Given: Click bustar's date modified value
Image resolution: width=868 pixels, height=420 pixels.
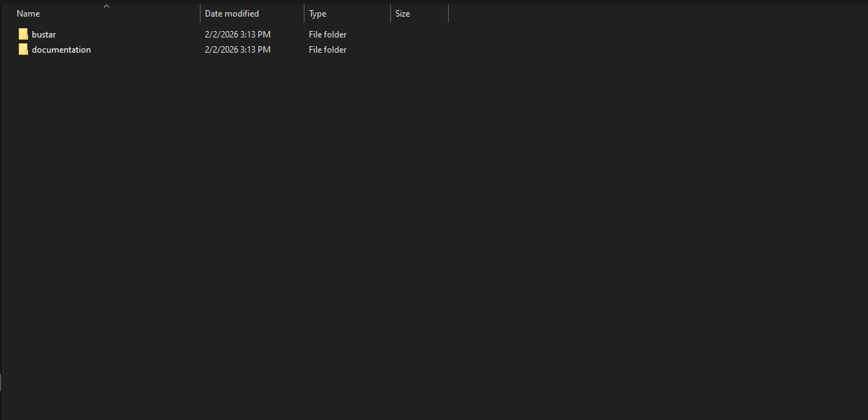Looking at the screenshot, I should click(237, 35).
